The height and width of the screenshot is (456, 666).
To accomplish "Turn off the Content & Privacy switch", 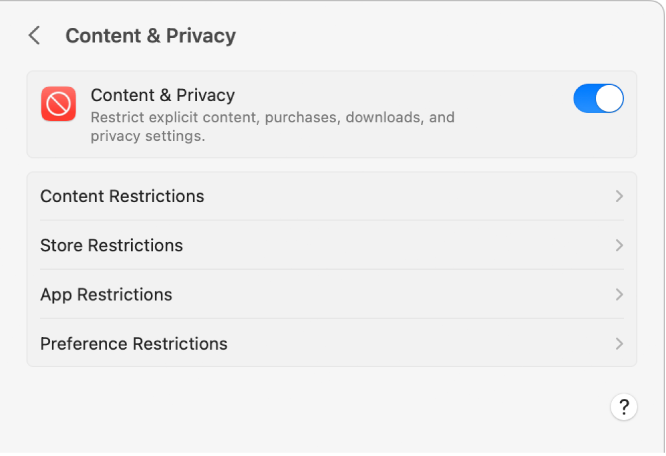I will click(598, 98).
